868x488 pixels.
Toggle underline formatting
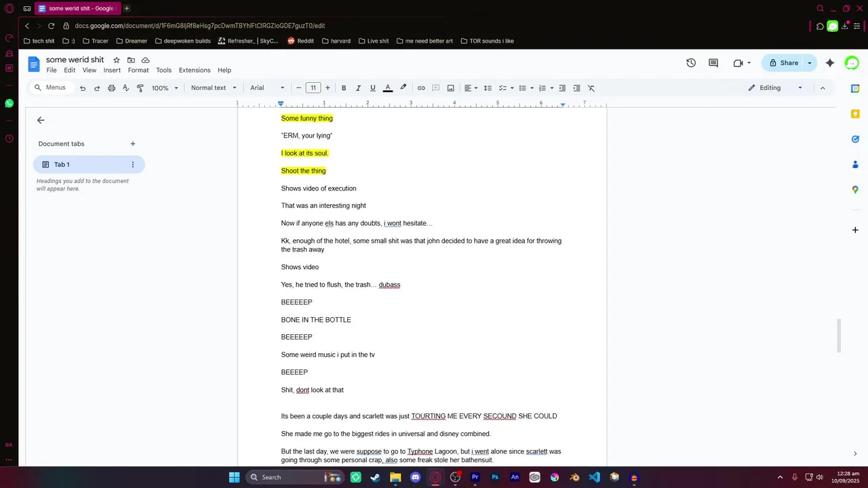373,88
